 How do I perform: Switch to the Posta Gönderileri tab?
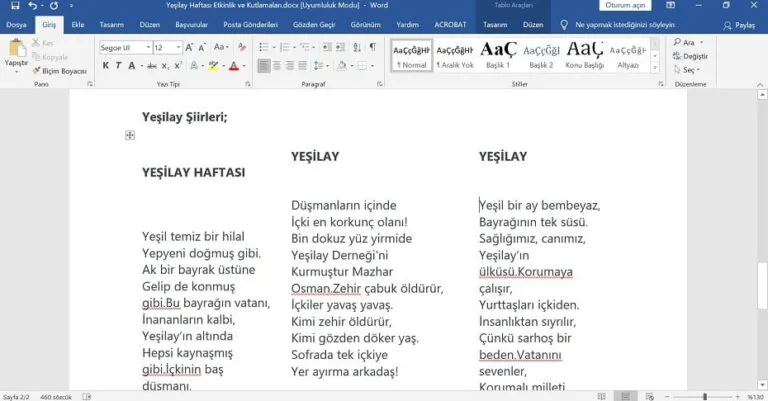tap(250, 24)
